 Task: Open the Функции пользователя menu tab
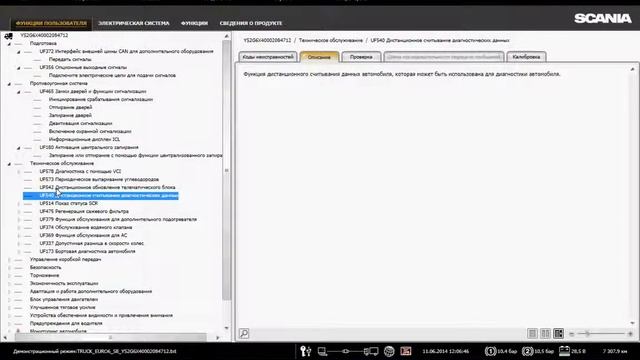coord(51,23)
